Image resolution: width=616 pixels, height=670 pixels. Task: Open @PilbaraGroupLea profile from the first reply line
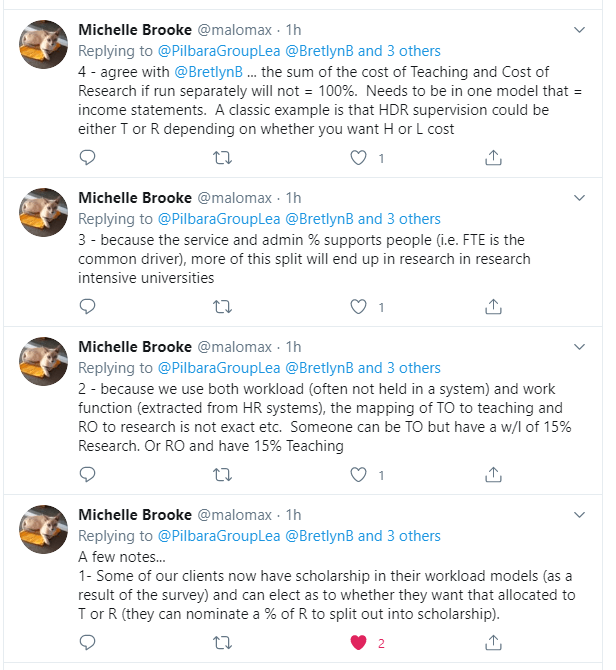219,50
